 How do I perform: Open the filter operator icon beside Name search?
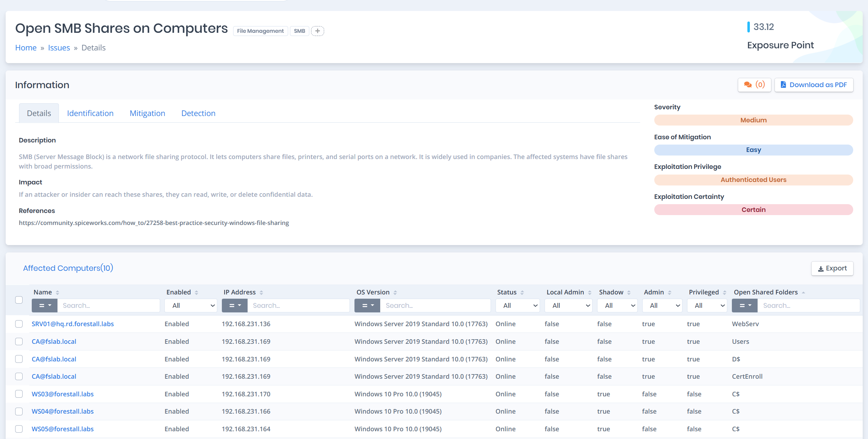(44, 305)
